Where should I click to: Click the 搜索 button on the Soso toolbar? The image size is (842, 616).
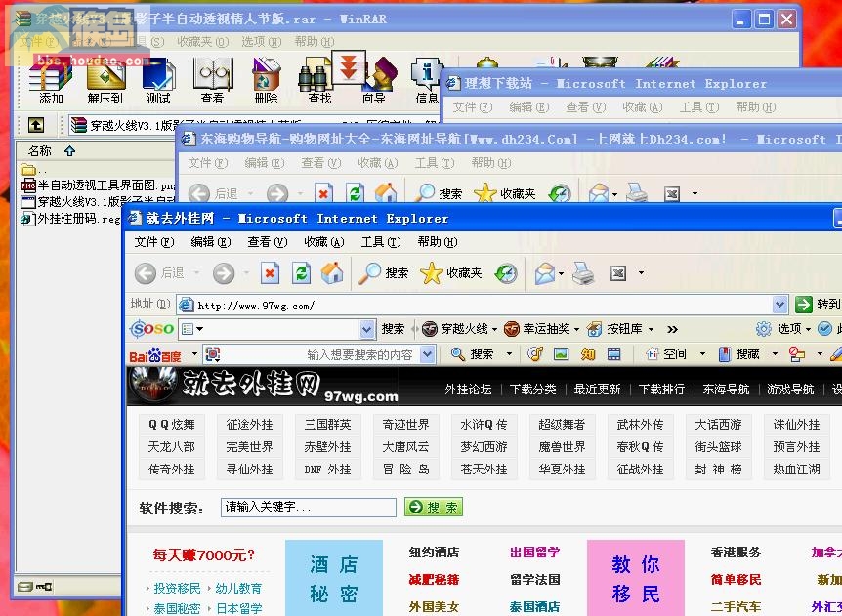pyautogui.click(x=393, y=328)
